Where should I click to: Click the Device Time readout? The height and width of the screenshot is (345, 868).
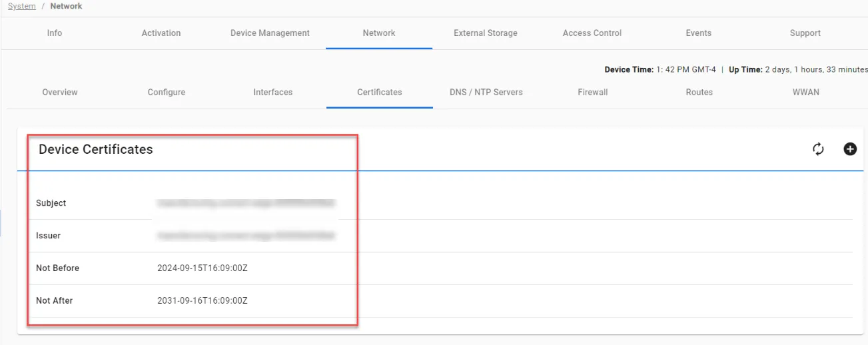pyautogui.click(x=660, y=69)
